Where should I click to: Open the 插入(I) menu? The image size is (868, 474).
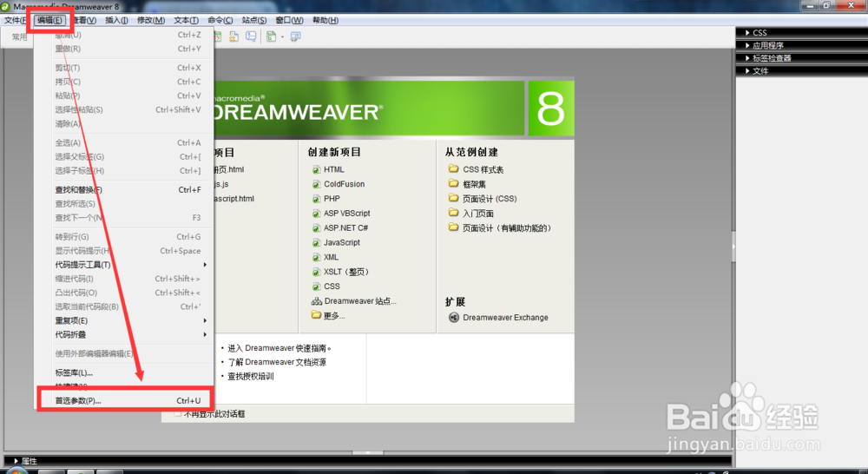coord(116,21)
